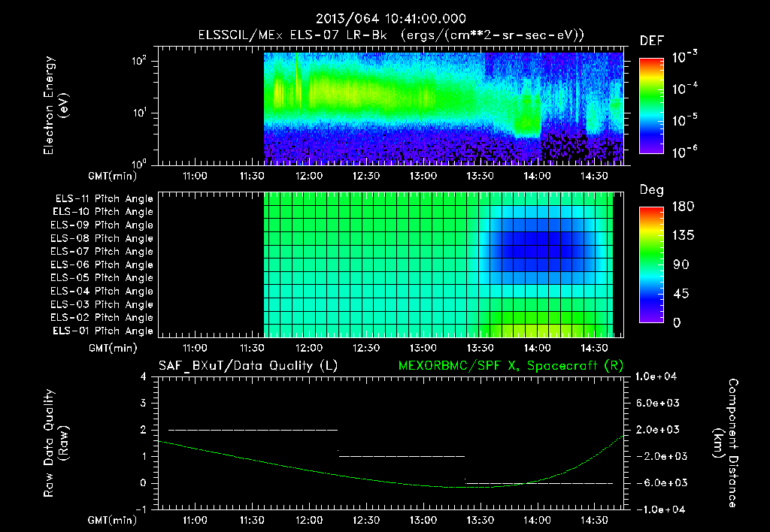The image size is (770, 532).
Task: Click the data quality tick value -1
Action: point(141,509)
